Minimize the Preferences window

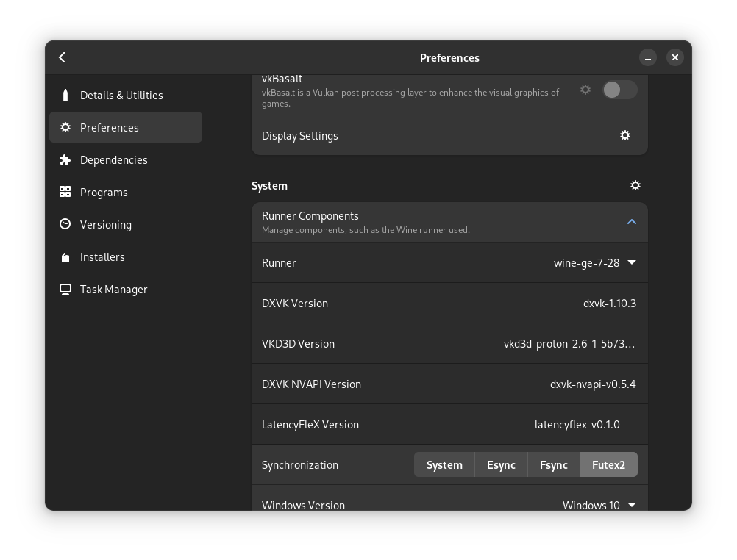click(x=648, y=57)
